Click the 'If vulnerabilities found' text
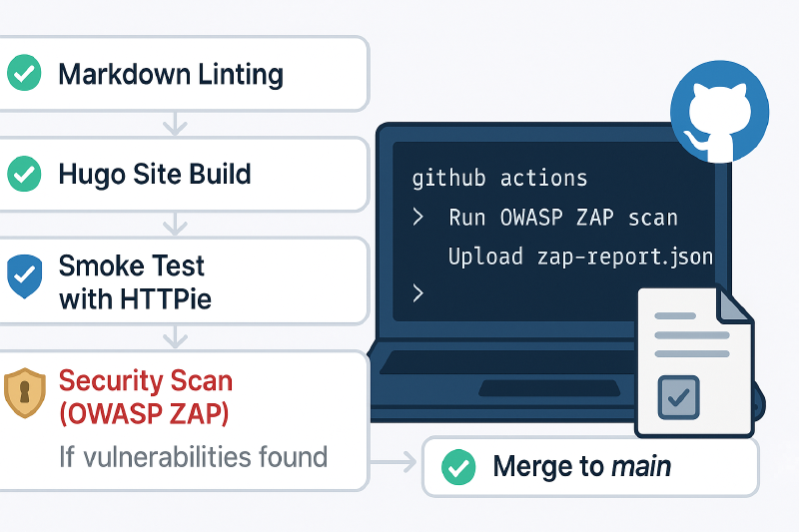 pyautogui.click(x=193, y=457)
